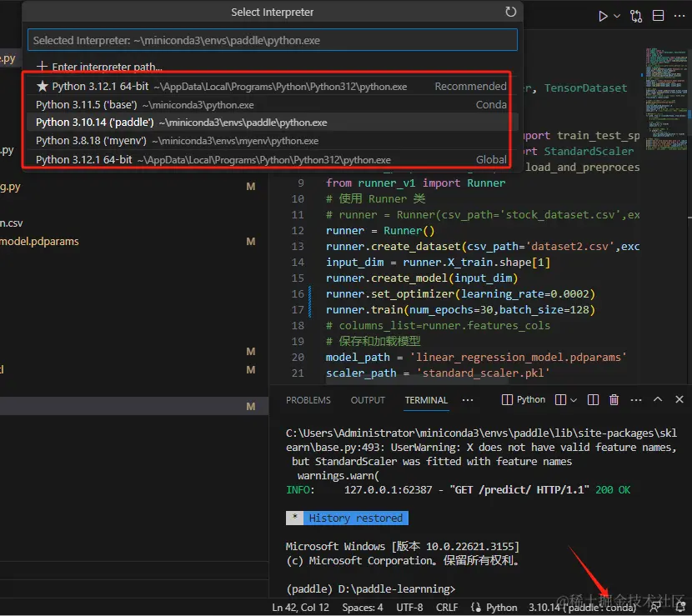Select recommended Python 3.12.1 64-bit interpreter
Screen dimensions: 692x616
click(x=272, y=87)
